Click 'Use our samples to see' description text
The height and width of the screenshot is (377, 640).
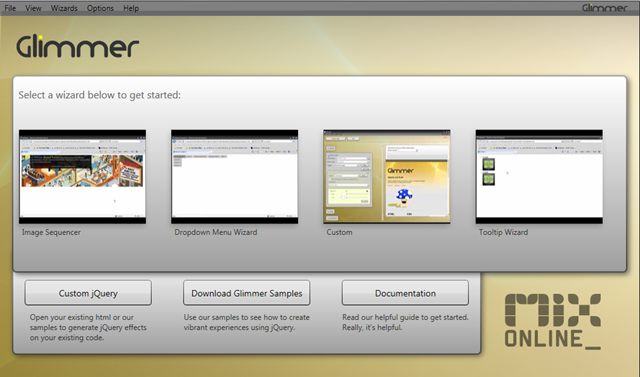(247, 322)
